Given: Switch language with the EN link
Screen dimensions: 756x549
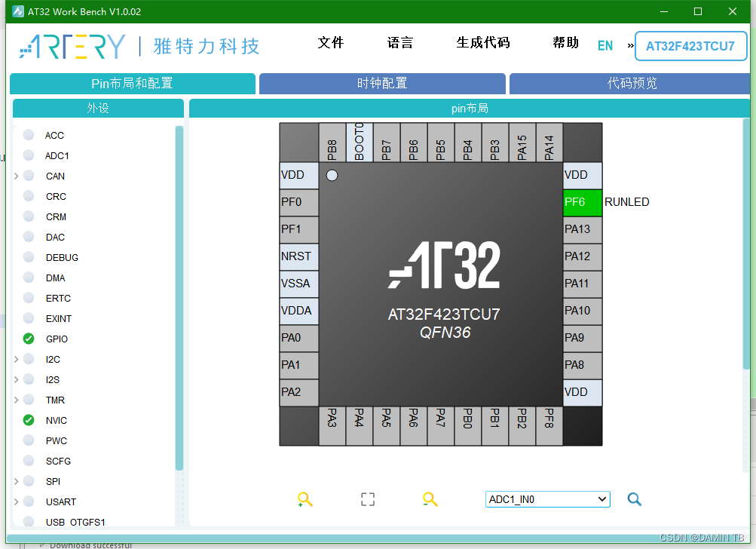Looking at the screenshot, I should pos(605,46).
